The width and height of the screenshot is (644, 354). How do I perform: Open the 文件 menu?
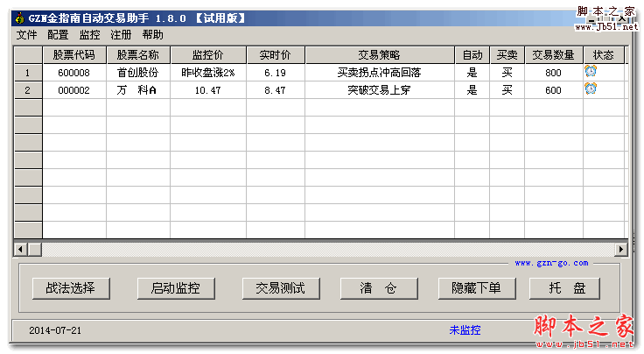pos(26,35)
